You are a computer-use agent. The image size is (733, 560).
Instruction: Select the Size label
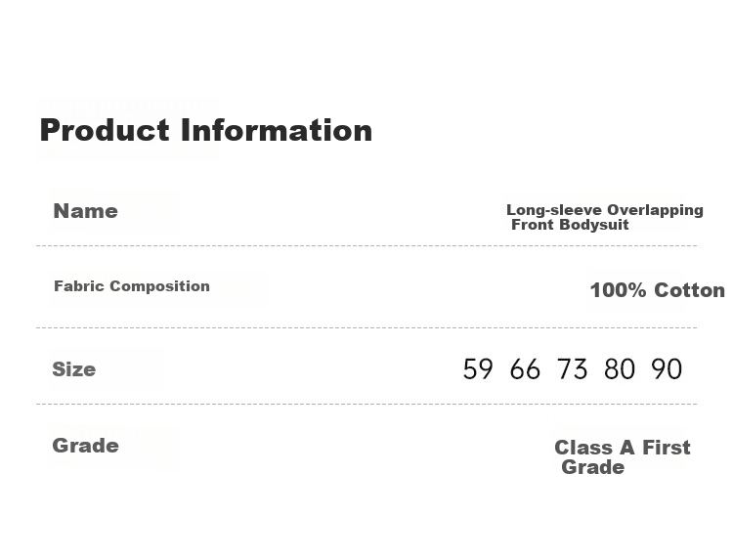point(74,369)
